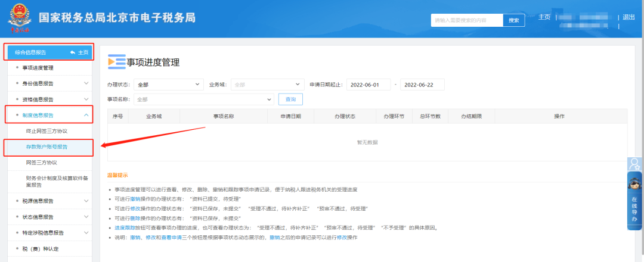Screen dimensions: 644x262
Task: Collapse the 制度信息报告 chevron
Action: tap(86, 115)
